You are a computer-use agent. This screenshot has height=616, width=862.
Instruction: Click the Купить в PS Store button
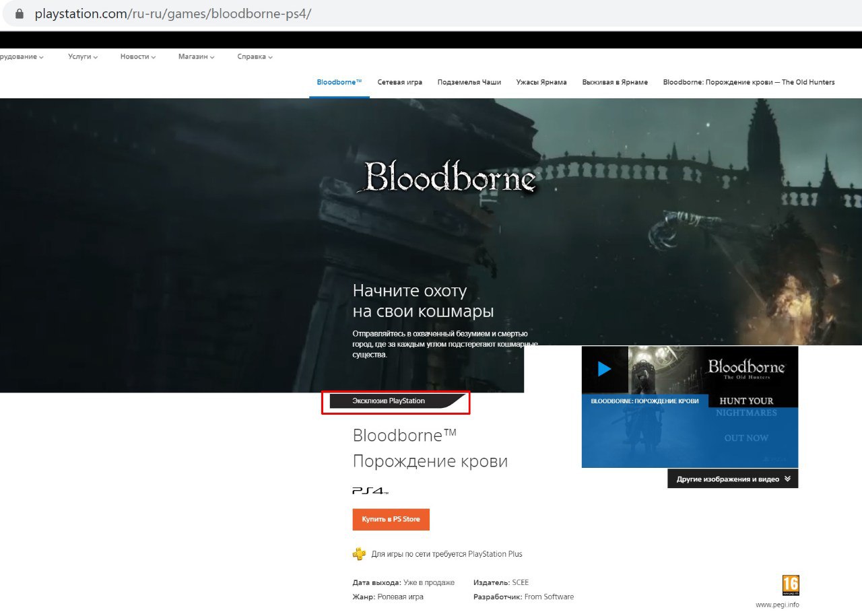pyautogui.click(x=391, y=520)
